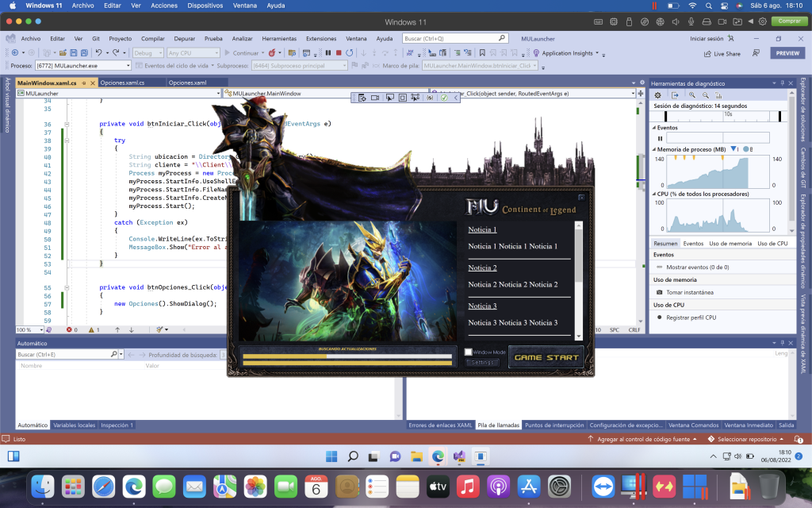Screen dimensions: 812x508
Task: Pause debugging with the pause all icon
Action: (327, 53)
